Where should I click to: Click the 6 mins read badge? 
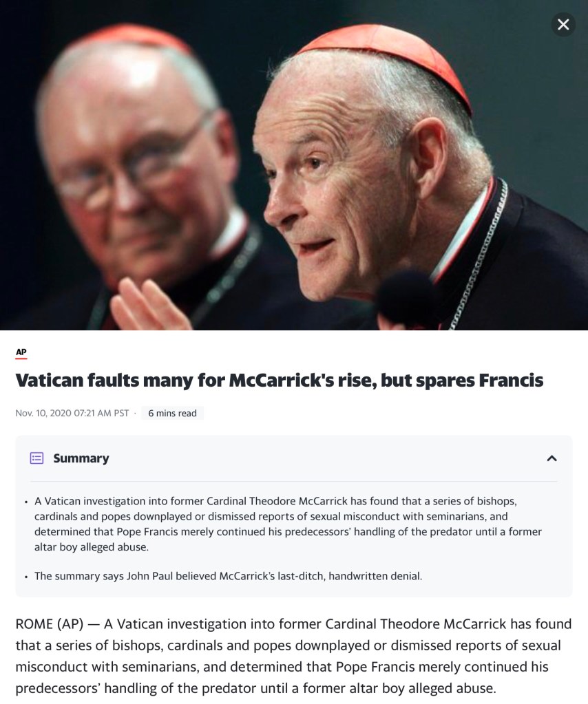click(x=172, y=413)
